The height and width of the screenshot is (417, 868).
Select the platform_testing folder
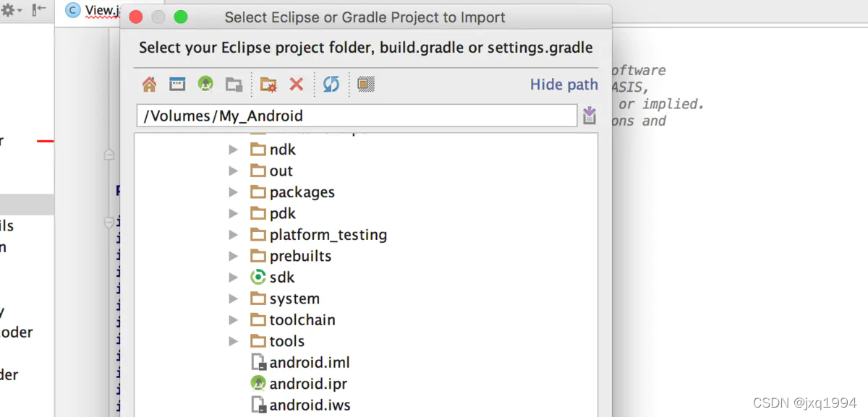click(x=328, y=235)
